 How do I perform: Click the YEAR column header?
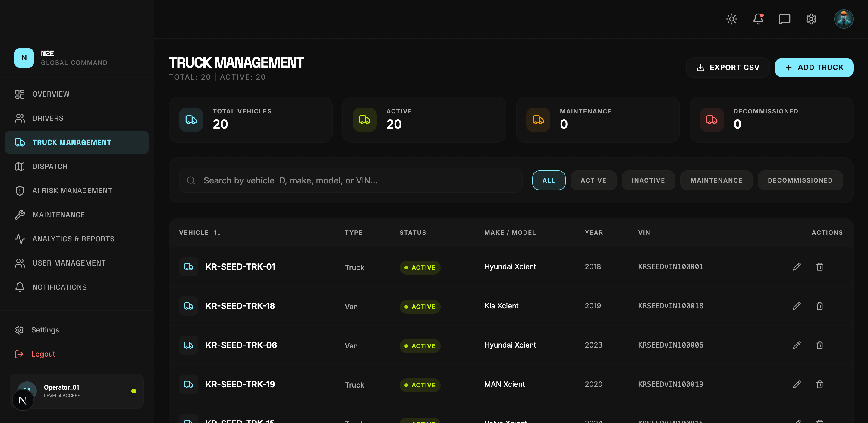coord(594,232)
